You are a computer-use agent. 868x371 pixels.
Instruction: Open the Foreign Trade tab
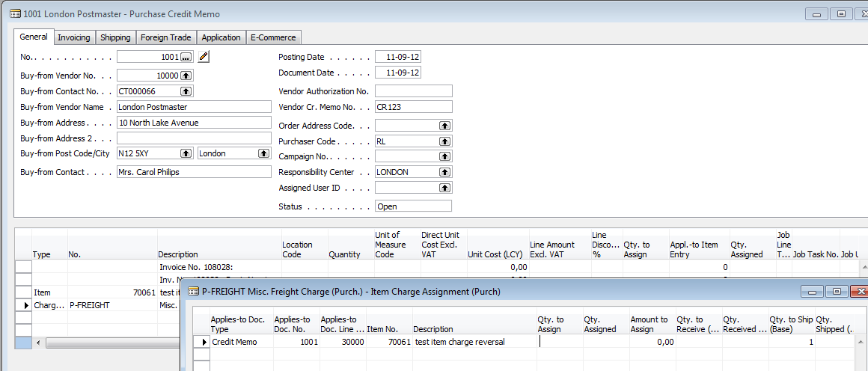click(166, 37)
